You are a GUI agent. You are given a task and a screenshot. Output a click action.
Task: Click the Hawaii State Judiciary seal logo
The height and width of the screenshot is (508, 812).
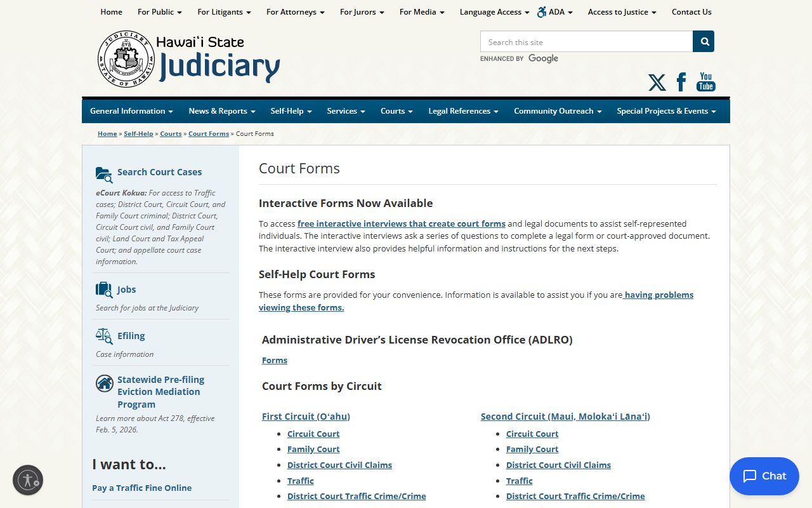[x=126, y=59]
